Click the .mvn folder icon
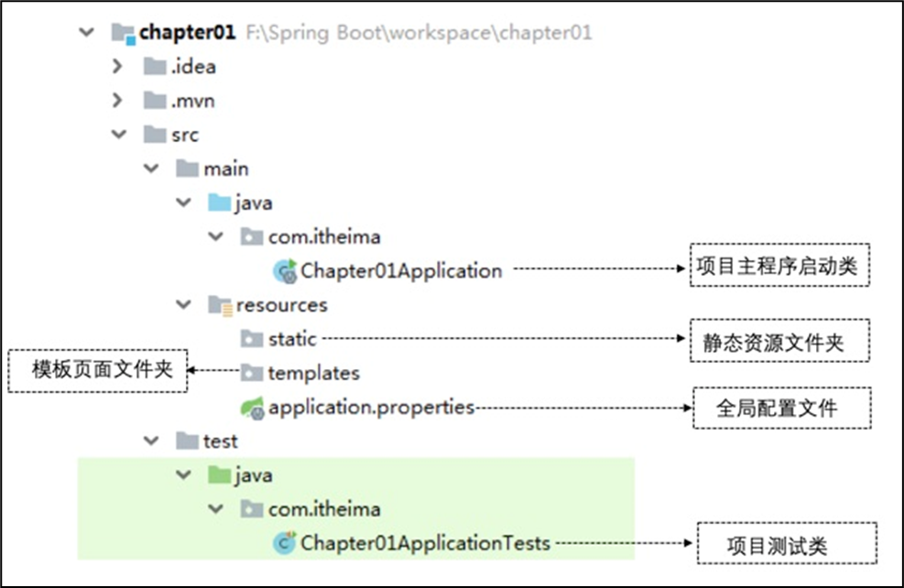Screen dimensions: 904x588 click(155, 101)
